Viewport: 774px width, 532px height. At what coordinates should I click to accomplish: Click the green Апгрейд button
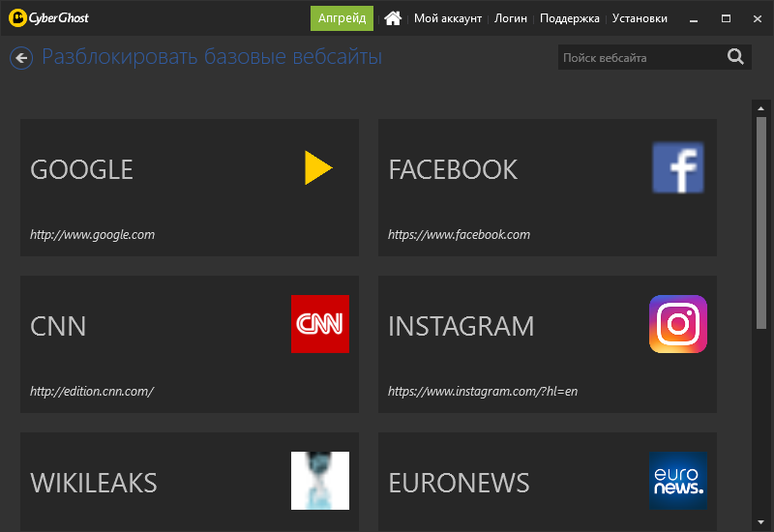342,18
